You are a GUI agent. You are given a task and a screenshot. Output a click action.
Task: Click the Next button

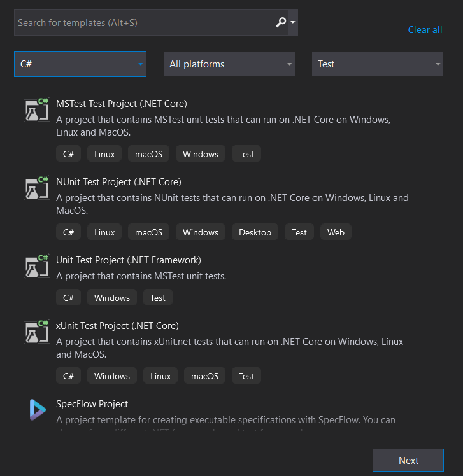[x=408, y=460]
